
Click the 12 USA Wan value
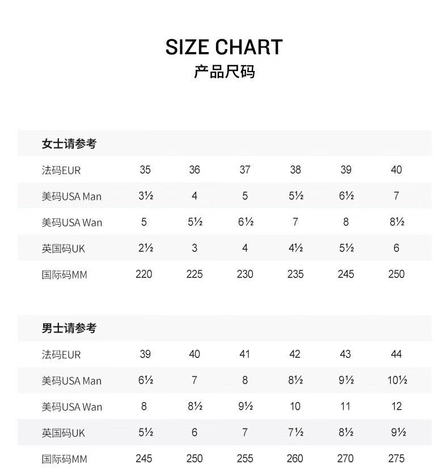point(396,406)
